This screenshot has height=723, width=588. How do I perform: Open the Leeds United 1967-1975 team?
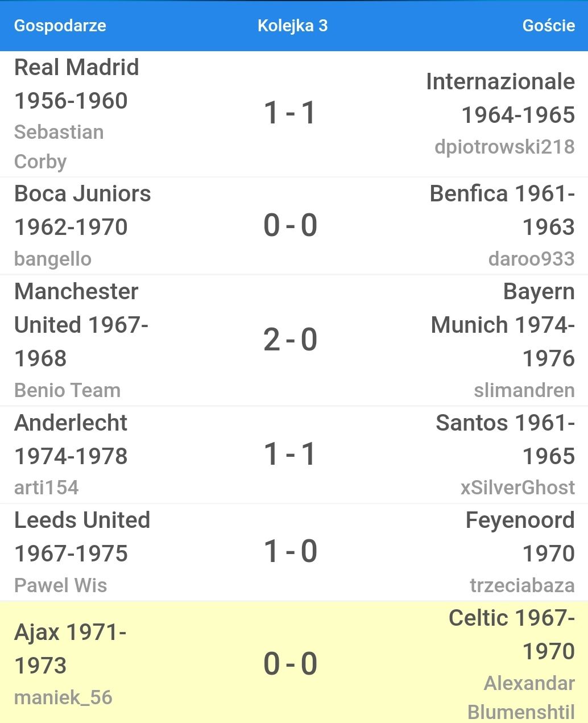[82, 536]
